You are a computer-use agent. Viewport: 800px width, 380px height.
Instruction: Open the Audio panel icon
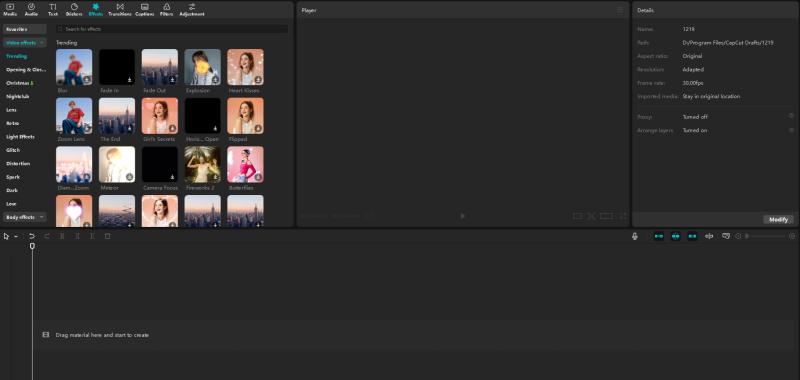tap(31, 9)
